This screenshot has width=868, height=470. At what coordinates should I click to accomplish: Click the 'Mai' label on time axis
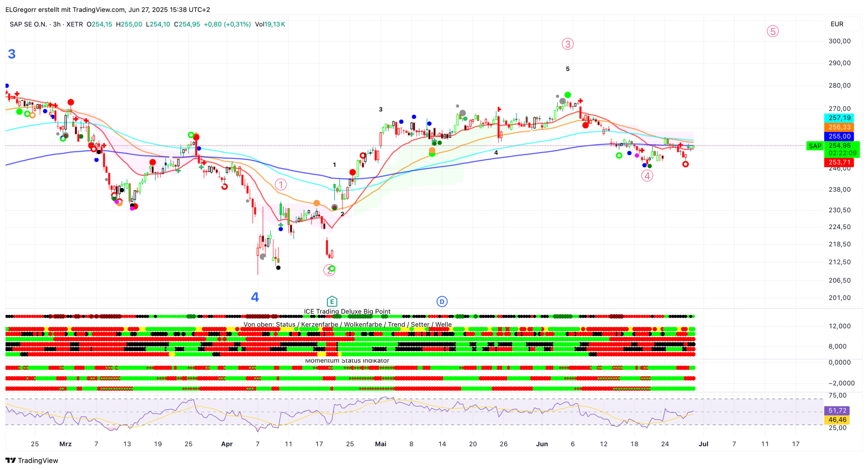[381, 444]
